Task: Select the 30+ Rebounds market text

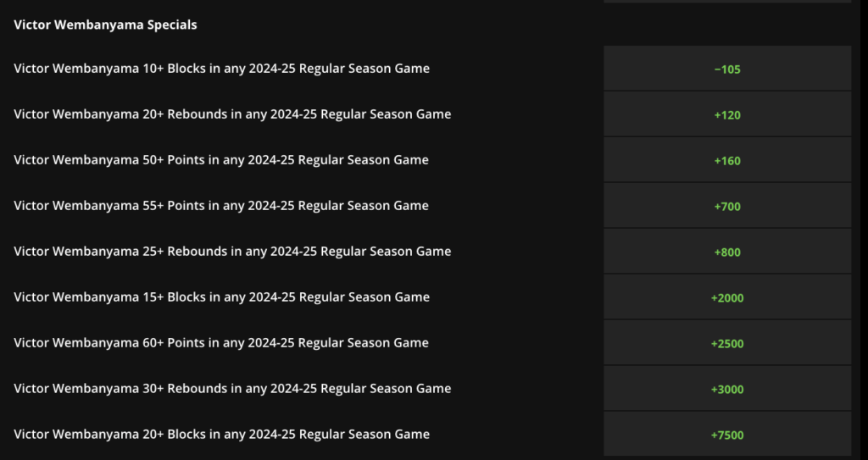Action: tap(232, 389)
